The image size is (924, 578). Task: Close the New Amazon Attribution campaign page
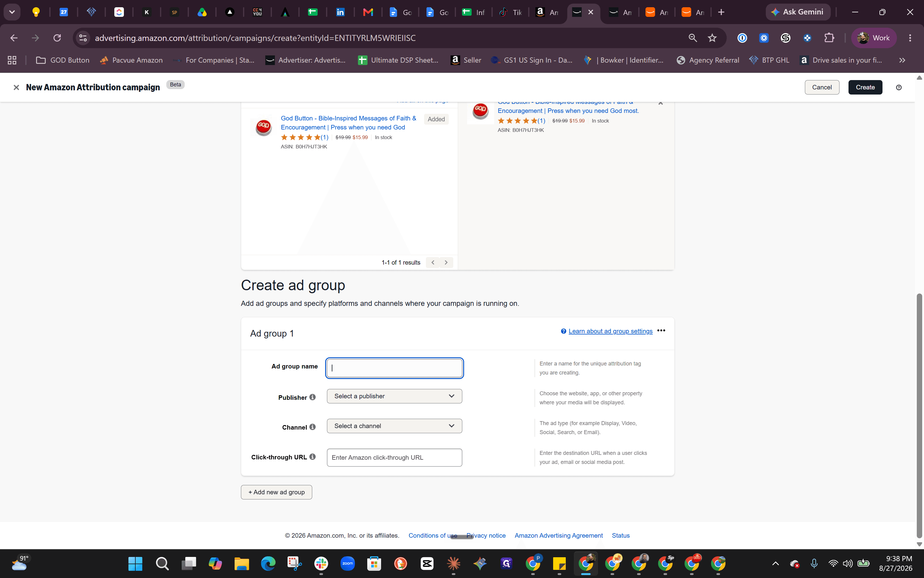click(16, 88)
